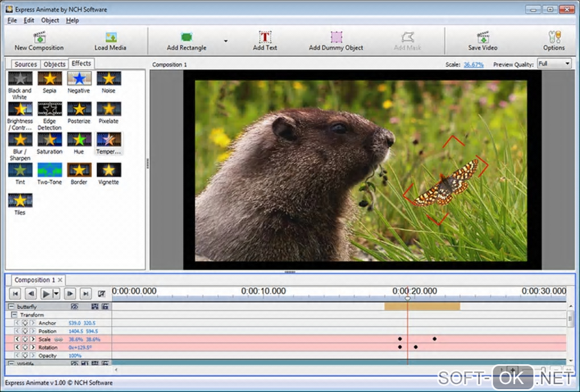Click the Add Text tool icon
The width and height of the screenshot is (580, 392).
coord(265,37)
